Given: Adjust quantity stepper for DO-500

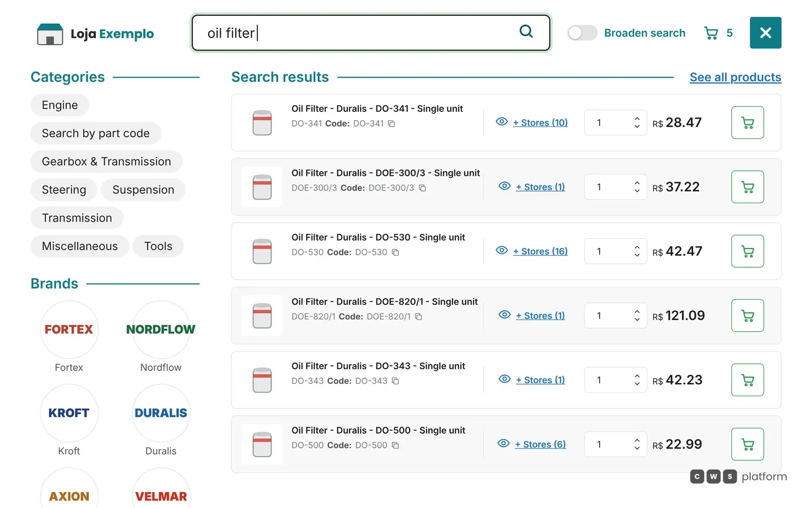Looking at the screenshot, I should coord(637,444).
